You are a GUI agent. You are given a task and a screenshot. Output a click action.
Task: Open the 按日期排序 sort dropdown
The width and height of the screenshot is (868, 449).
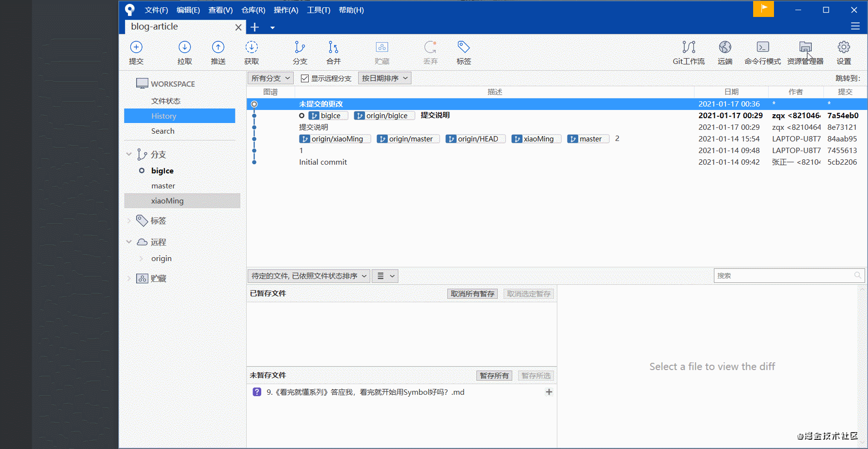tap(385, 78)
